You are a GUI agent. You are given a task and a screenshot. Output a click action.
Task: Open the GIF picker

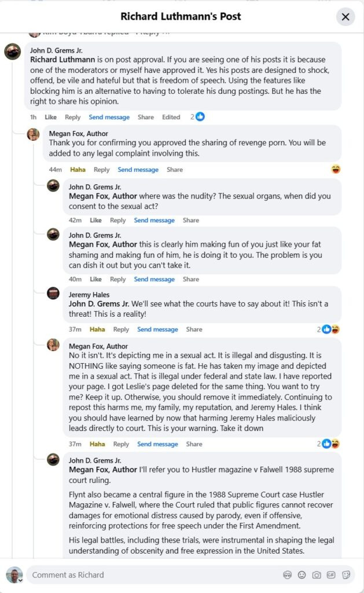tap(332, 574)
